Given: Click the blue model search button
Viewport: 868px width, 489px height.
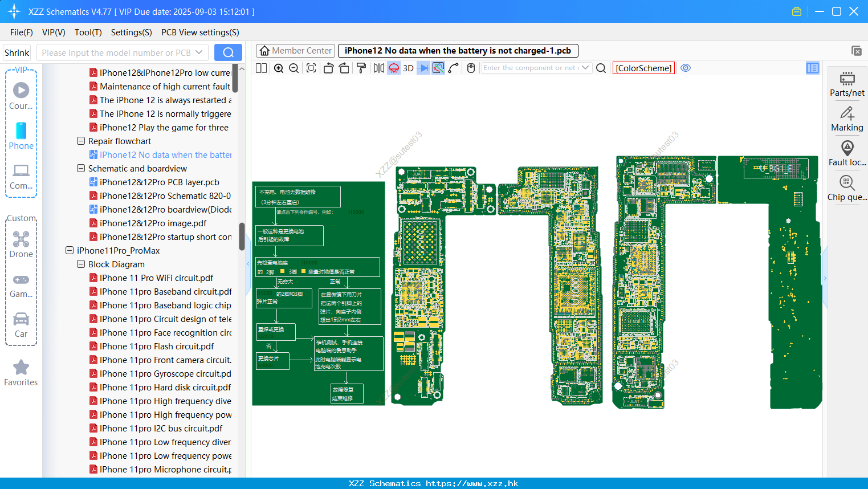Looking at the screenshot, I should pos(228,52).
